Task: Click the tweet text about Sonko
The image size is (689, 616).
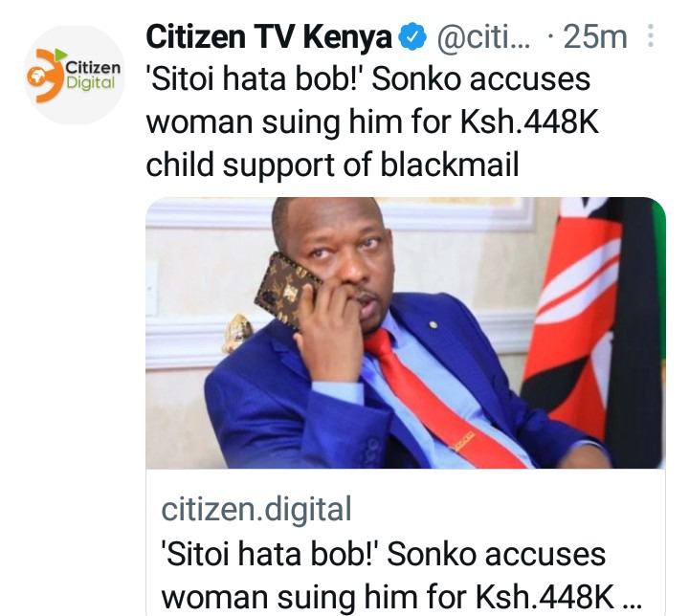Action: coord(372,122)
